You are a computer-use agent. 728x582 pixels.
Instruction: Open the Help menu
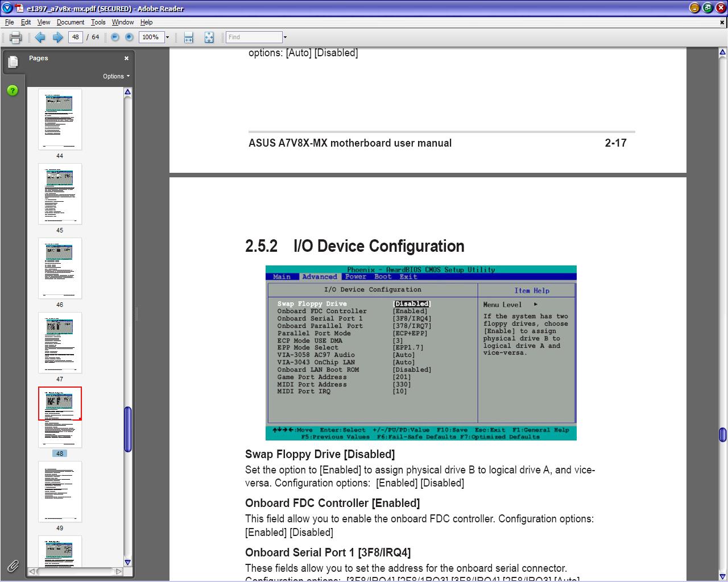coord(146,22)
